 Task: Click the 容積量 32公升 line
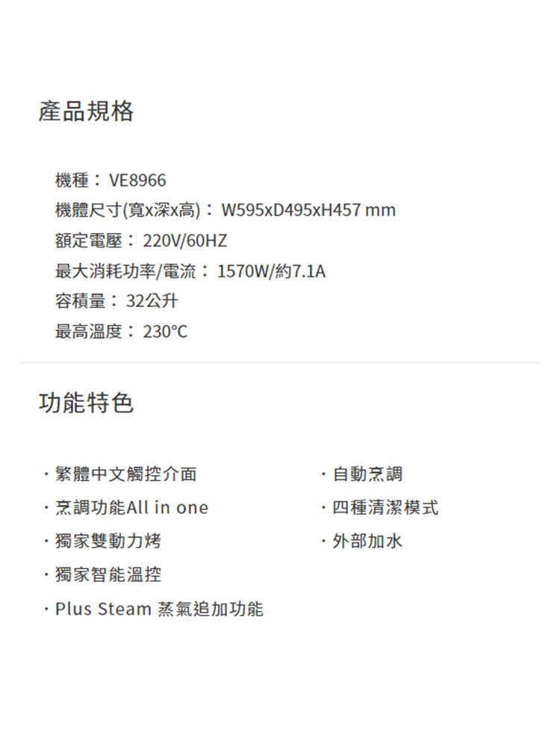(116, 301)
